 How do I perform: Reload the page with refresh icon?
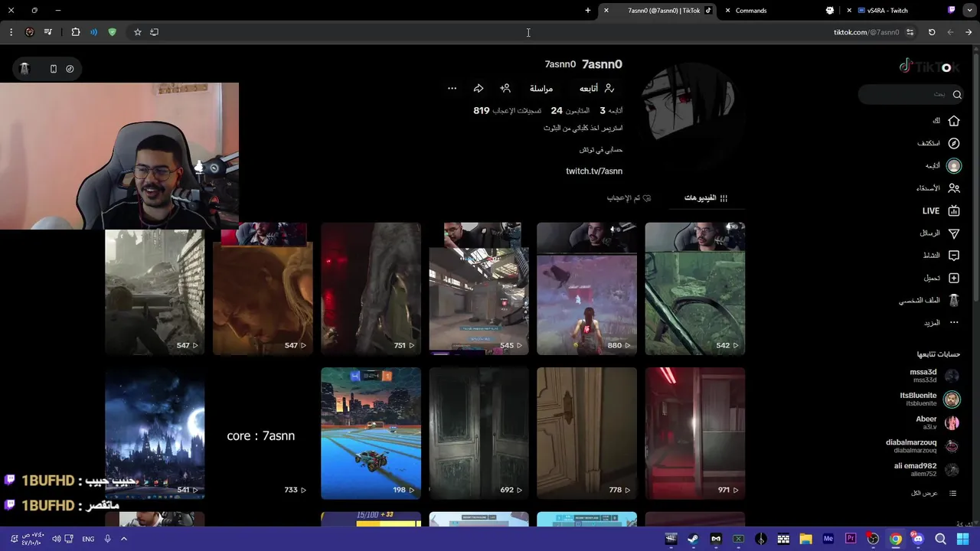pos(932,32)
